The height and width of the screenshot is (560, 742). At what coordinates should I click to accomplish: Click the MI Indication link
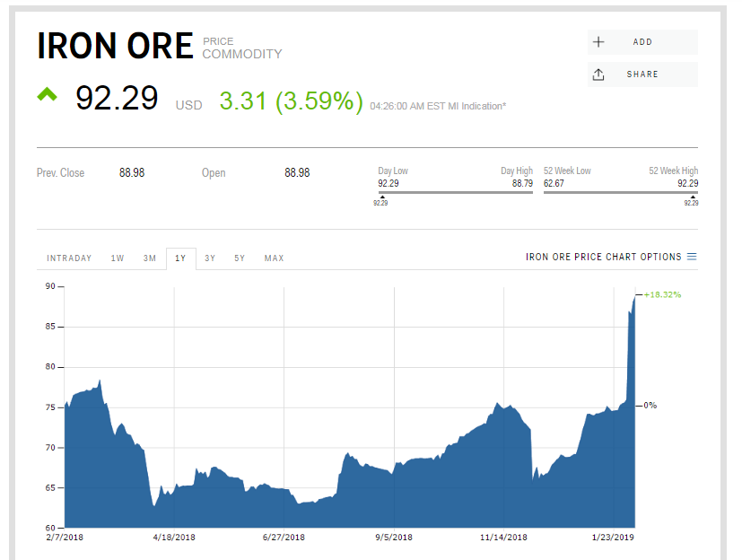pyautogui.click(x=484, y=106)
